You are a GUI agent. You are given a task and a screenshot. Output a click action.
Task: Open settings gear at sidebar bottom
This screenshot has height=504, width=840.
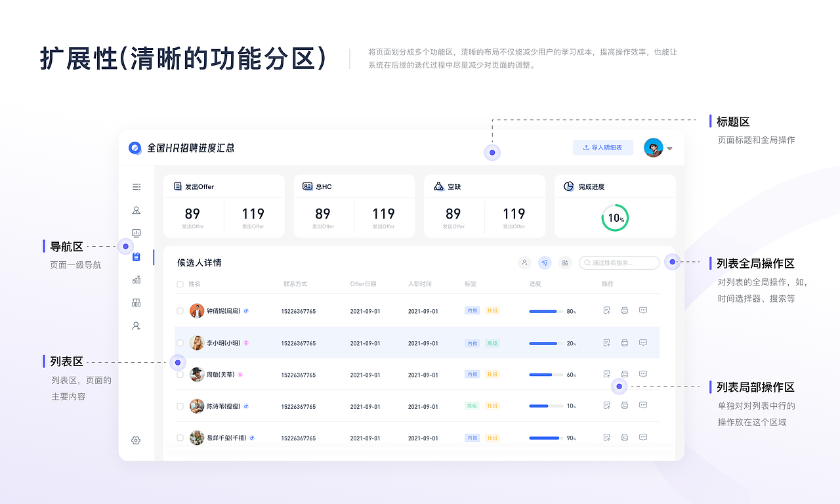(136, 440)
